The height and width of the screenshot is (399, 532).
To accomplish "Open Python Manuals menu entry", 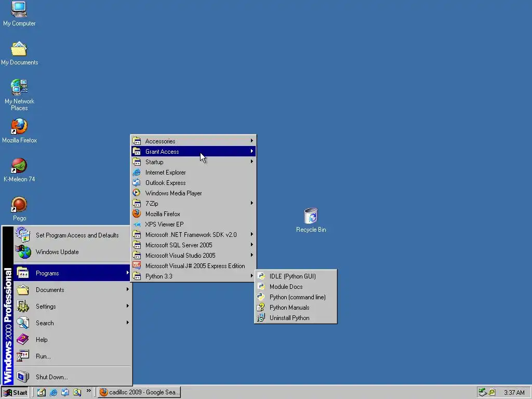I will click(296, 308).
